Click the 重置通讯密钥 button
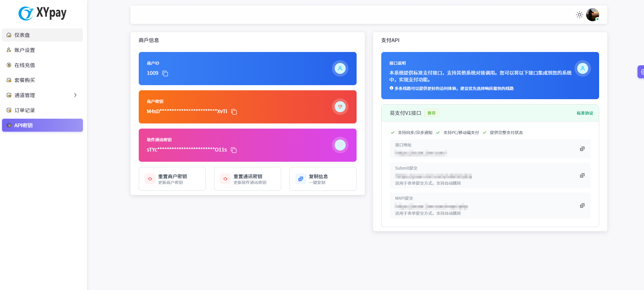The image size is (644, 290). tap(248, 179)
